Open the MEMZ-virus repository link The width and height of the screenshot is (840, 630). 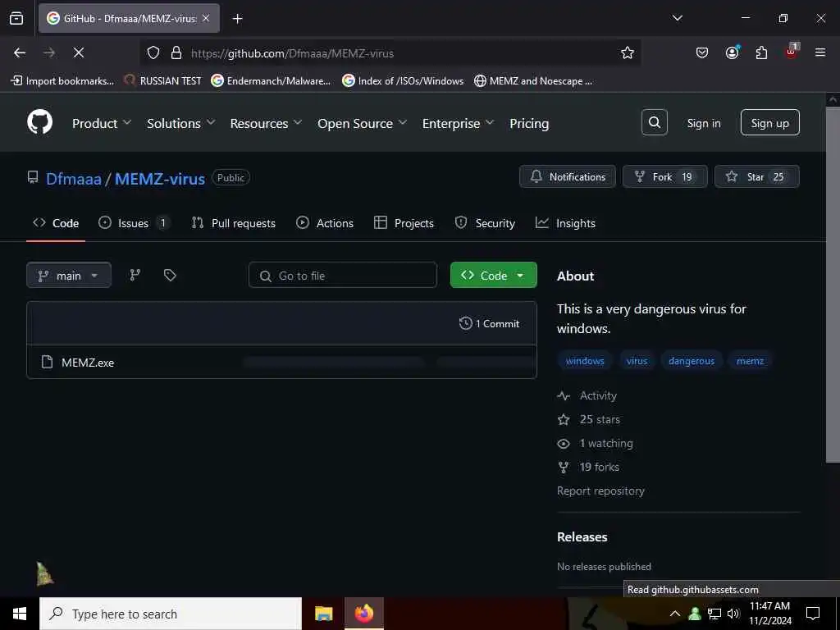click(160, 178)
